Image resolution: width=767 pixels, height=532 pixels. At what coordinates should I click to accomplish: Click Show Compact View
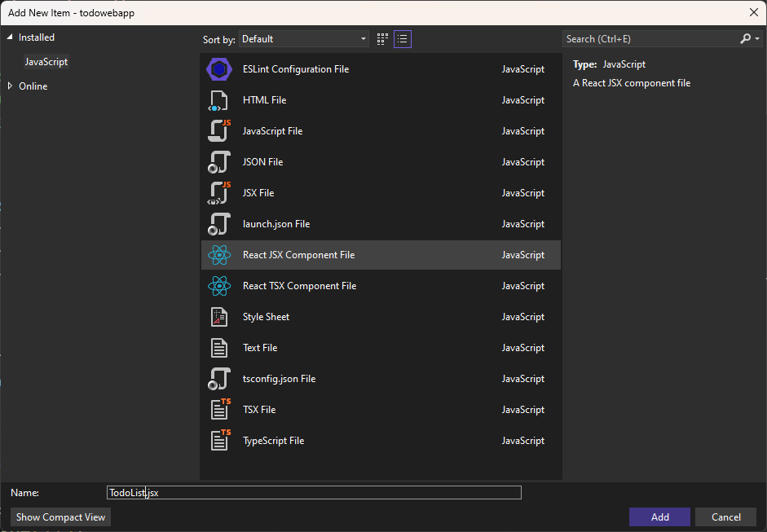[x=60, y=517]
